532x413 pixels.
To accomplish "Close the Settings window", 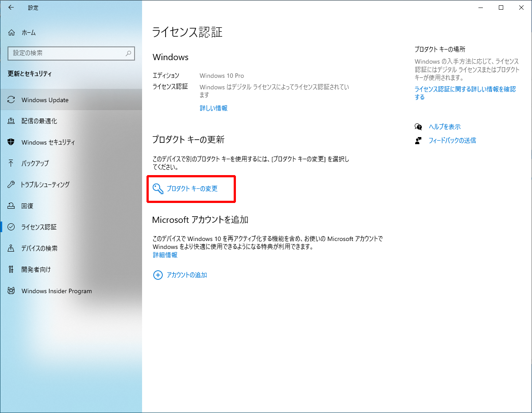I will pos(521,8).
